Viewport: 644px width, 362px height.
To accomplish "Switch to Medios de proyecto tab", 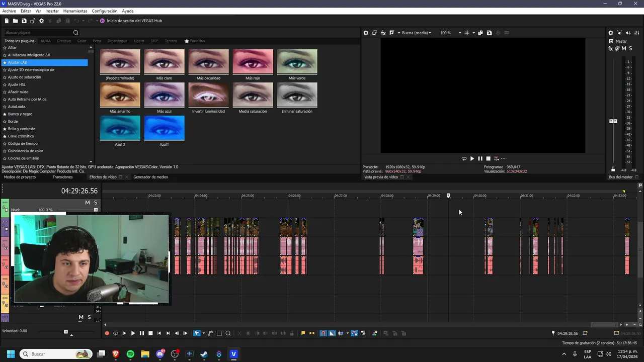I will pos(20,177).
